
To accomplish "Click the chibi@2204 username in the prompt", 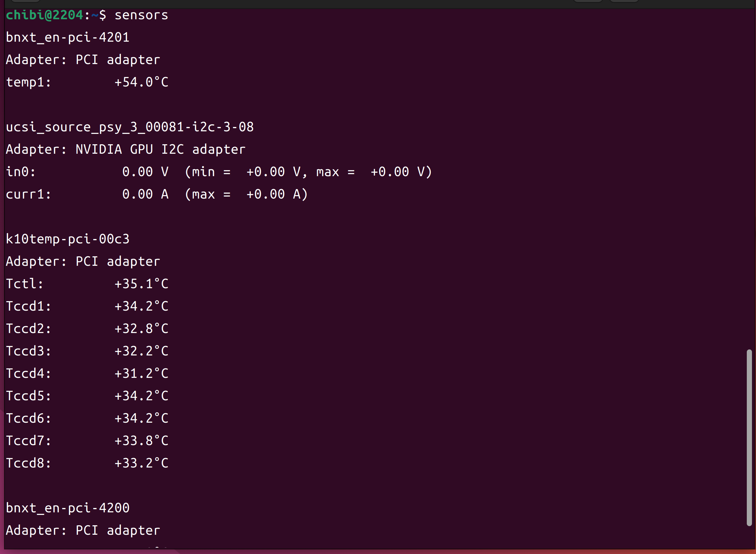I will click(44, 15).
